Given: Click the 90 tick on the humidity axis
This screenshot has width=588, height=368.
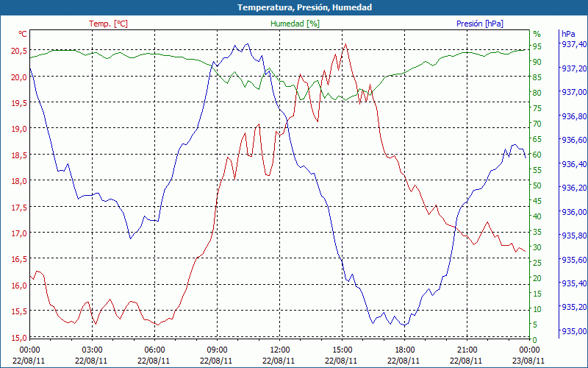Looking at the screenshot, I should 537,62.
